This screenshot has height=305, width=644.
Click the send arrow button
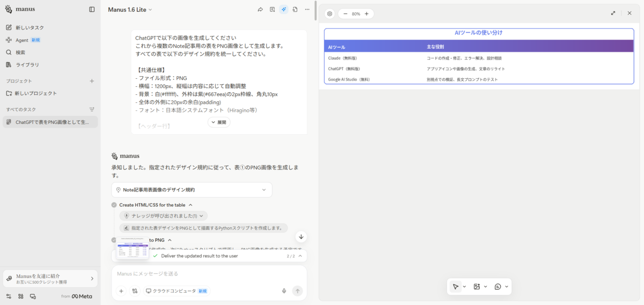pyautogui.click(x=297, y=291)
